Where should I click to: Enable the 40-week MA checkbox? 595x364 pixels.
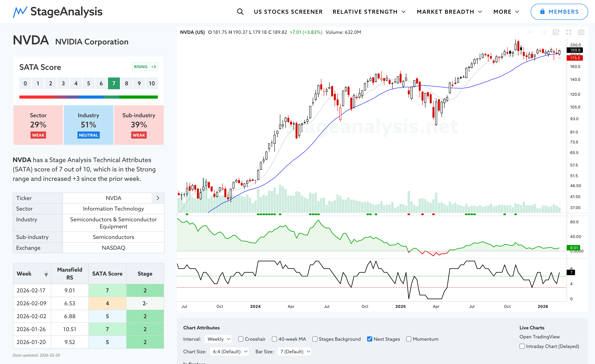tap(274, 339)
